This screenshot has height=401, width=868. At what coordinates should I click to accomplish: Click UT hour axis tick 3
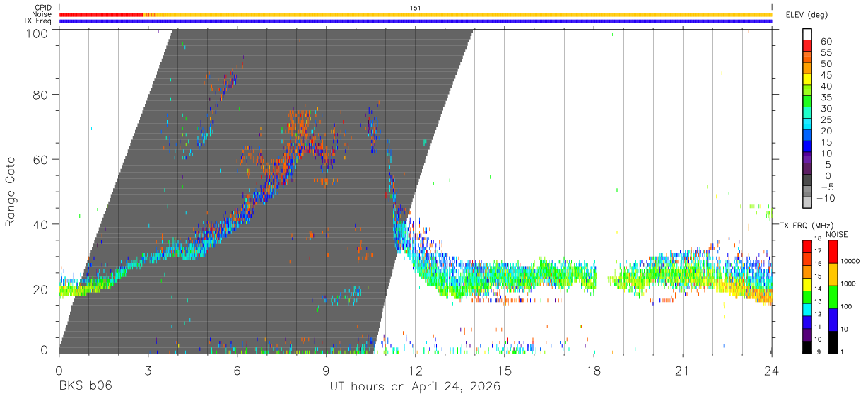click(x=148, y=370)
